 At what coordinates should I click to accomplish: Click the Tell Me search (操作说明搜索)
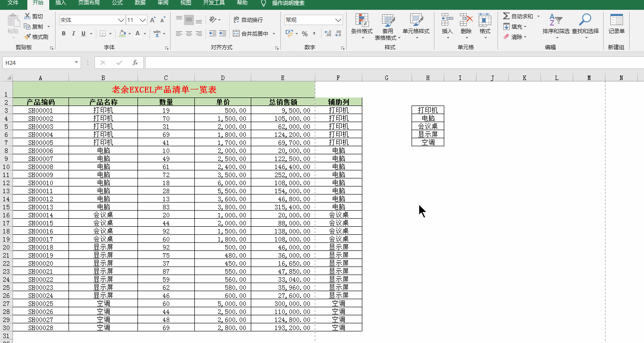(x=288, y=3)
